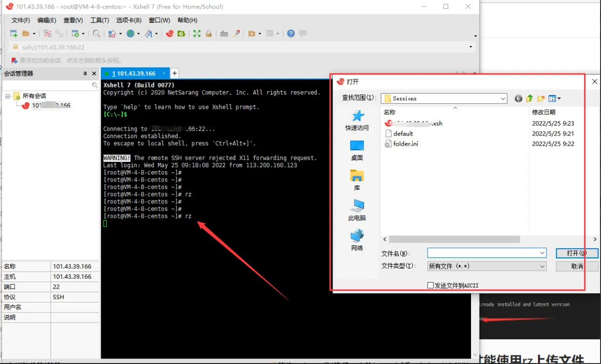
Task: Click the highlighter pen toolbar icon
Action: point(236,34)
